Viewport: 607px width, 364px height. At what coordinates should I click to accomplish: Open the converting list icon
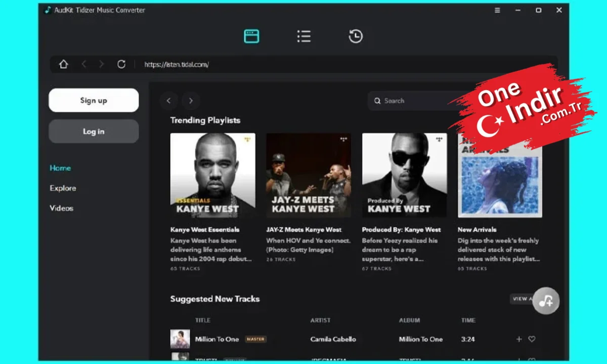(303, 36)
